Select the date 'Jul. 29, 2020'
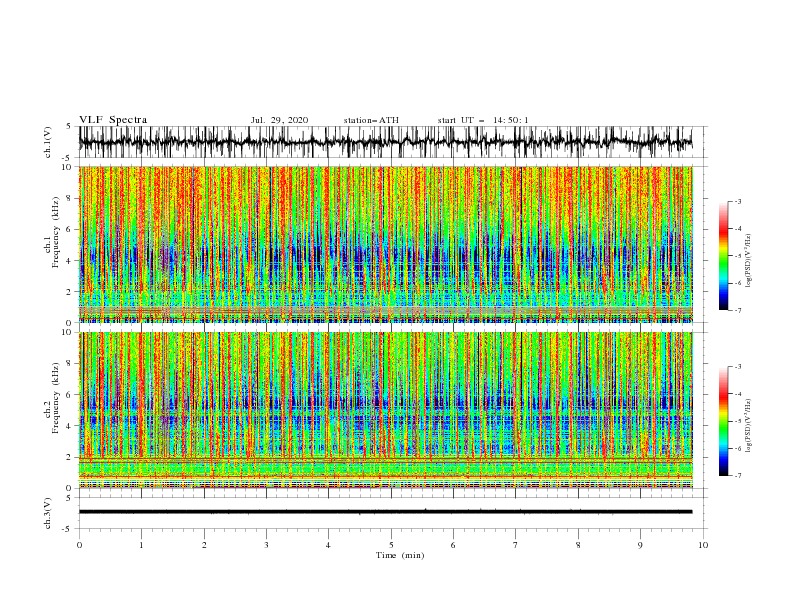792x612 pixels. pos(279,120)
